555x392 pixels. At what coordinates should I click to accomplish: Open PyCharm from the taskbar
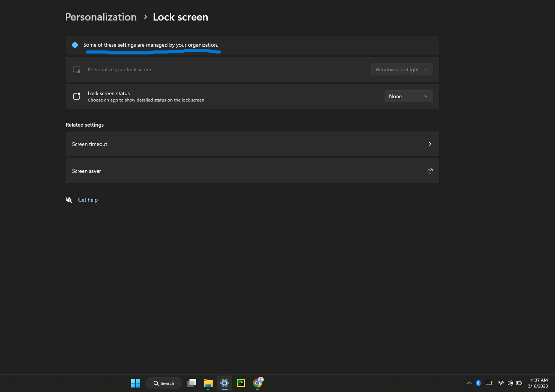click(x=241, y=383)
